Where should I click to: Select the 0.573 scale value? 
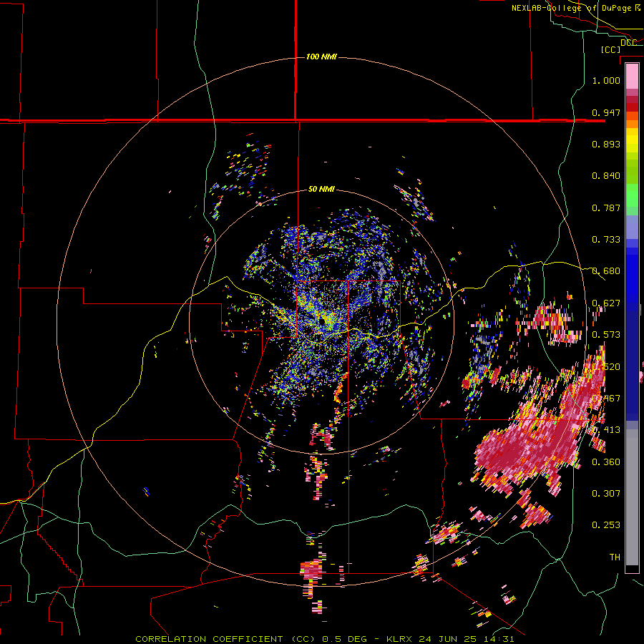point(606,335)
